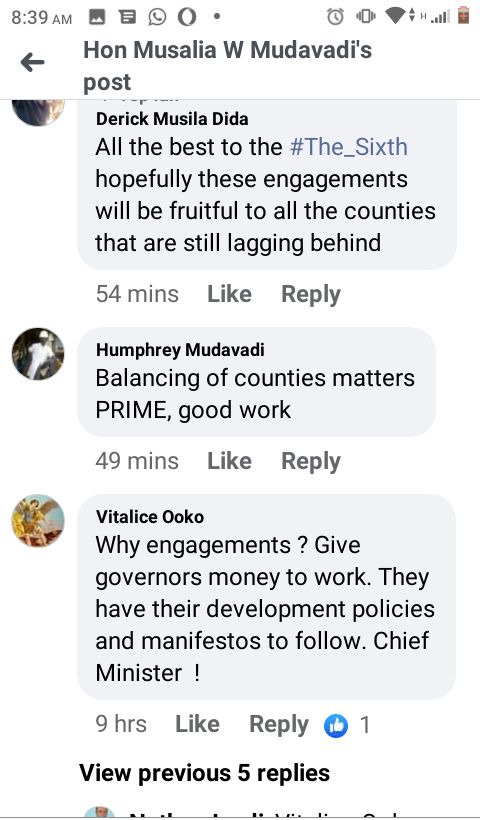Tap the Opera notification icon
This screenshot has width=480, height=820.
coord(187,17)
